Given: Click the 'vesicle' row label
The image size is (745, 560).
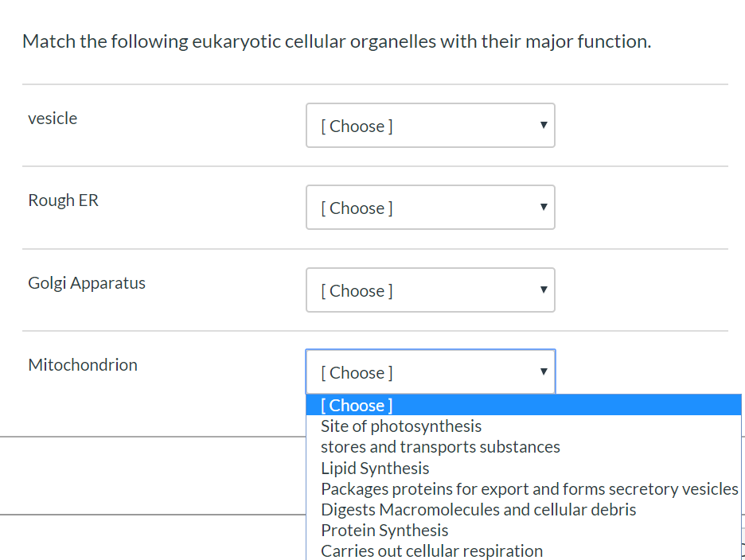Looking at the screenshot, I should [53, 118].
